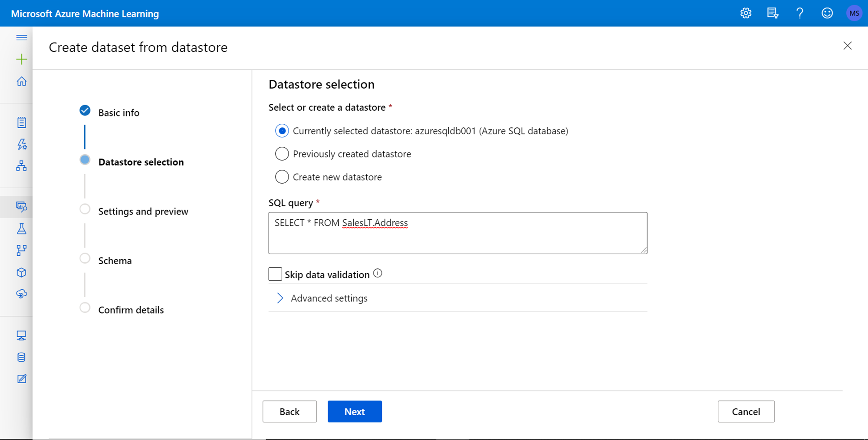Go to Basic info step
This screenshot has width=868, height=440.
tap(118, 112)
